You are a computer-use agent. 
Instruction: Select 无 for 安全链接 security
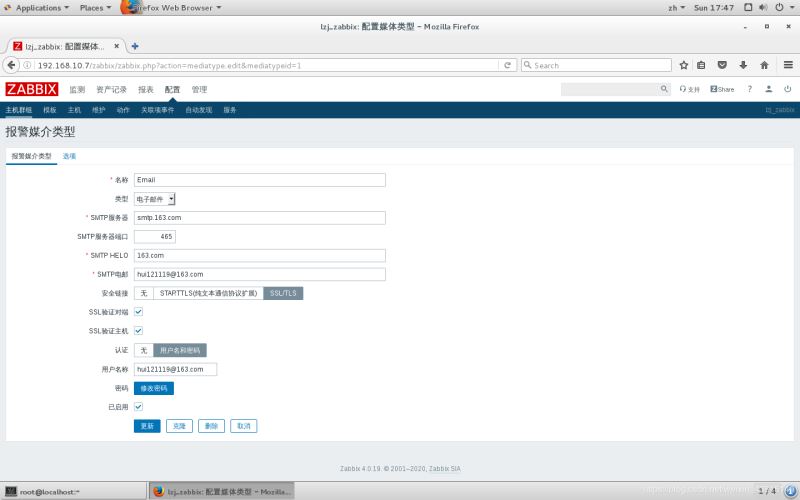point(144,293)
